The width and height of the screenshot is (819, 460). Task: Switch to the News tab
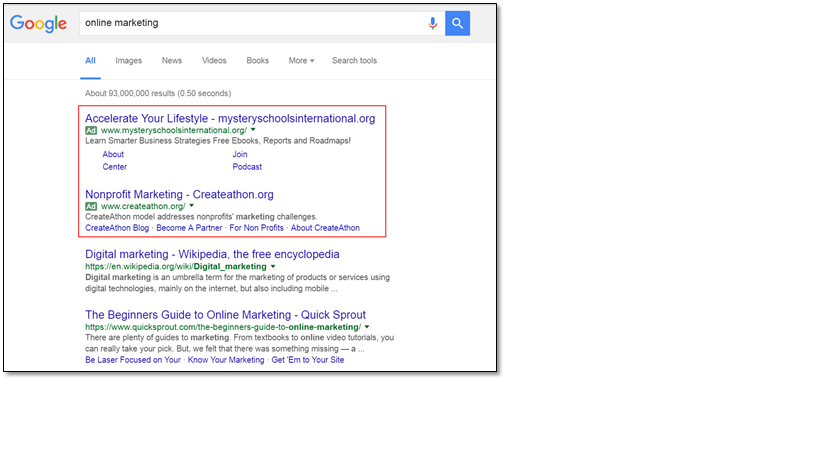click(172, 61)
